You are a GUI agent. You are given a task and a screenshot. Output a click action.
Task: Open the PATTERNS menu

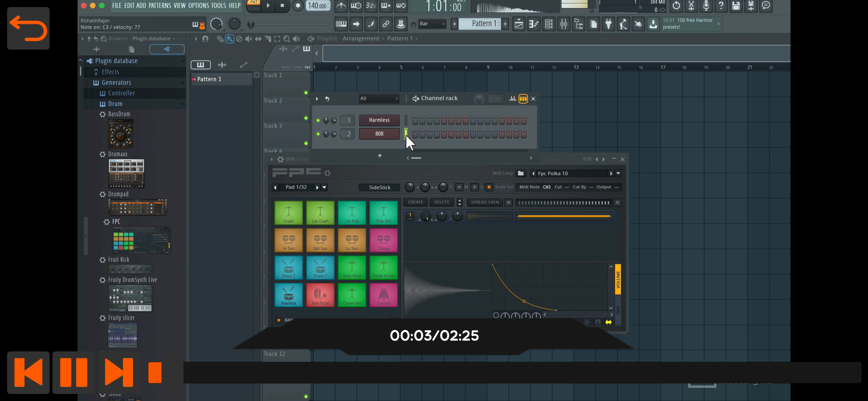pyautogui.click(x=160, y=6)
